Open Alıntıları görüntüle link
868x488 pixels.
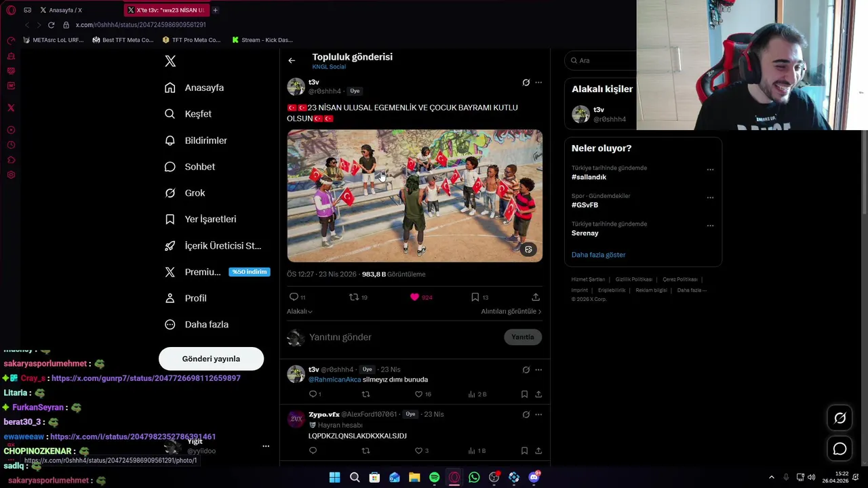pyautogui.click(x=511, y=311)
